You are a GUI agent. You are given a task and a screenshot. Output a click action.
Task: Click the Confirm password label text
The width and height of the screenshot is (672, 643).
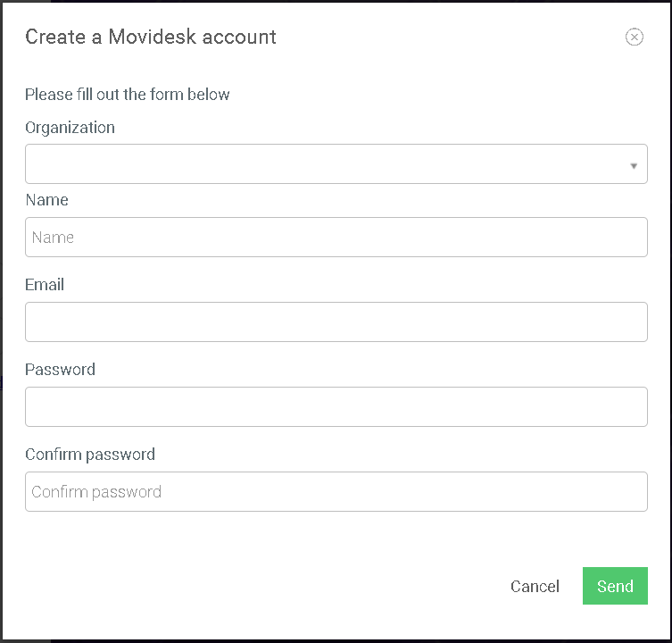[x=90, y=455]
